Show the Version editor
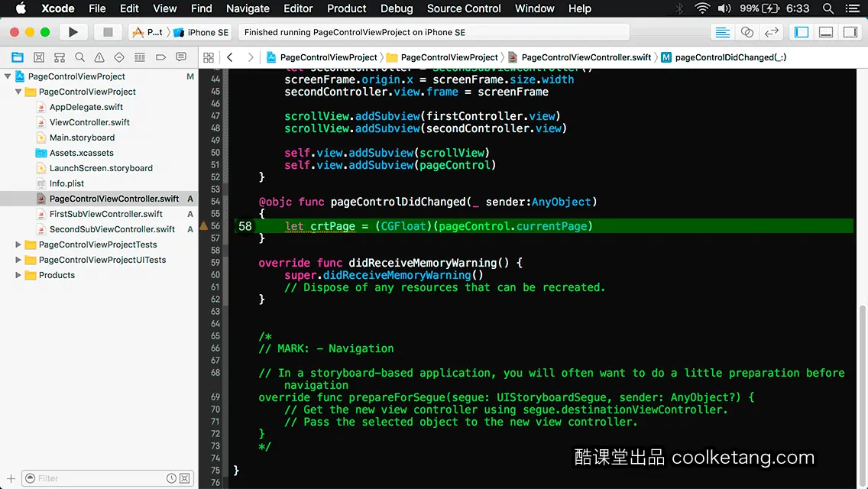Screen dimensions: 868x489 pyautogui.click(x=771, y=32)
